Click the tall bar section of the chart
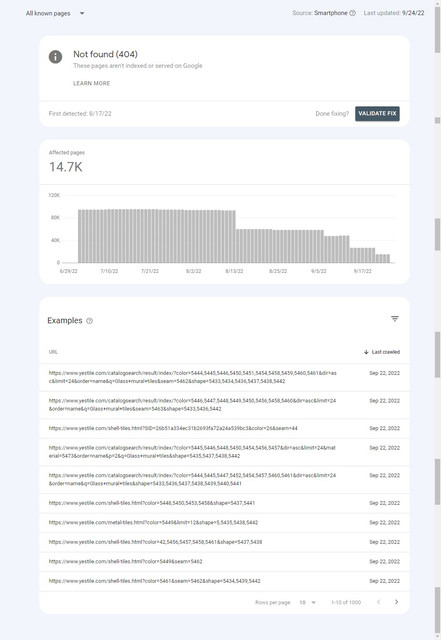 tap(156, 236)
